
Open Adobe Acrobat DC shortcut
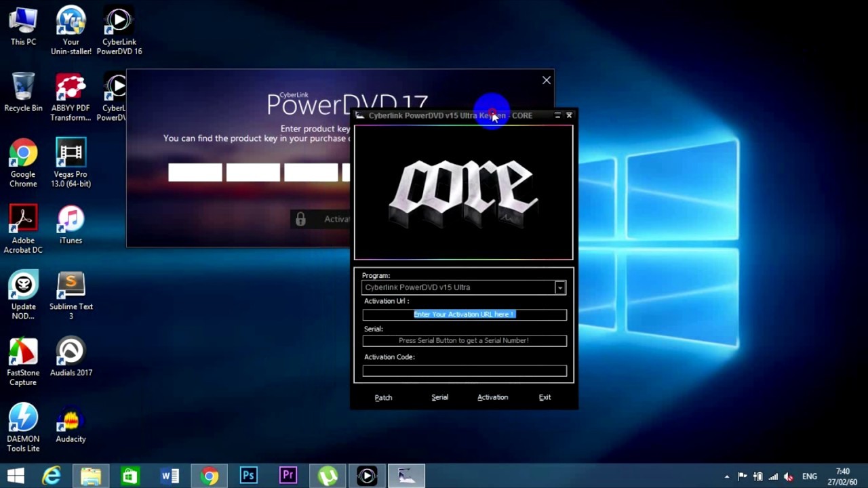click(23, 229)
